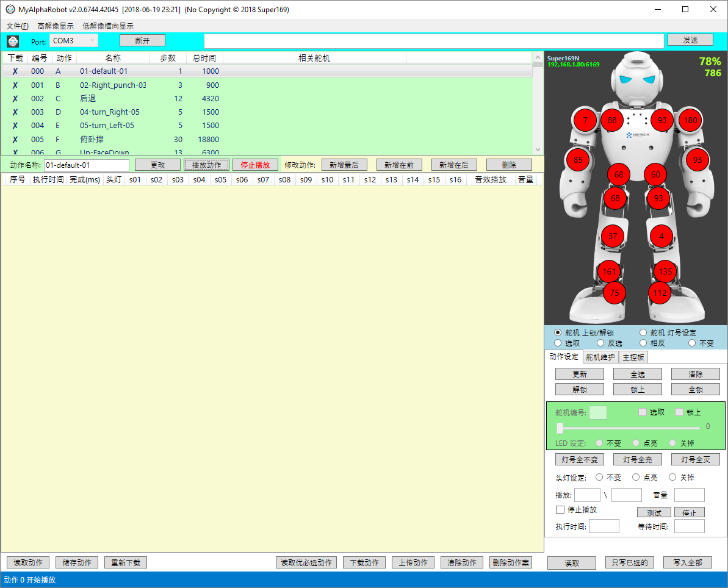Select the 02-Right_punch-03 action row

point(267,85)
